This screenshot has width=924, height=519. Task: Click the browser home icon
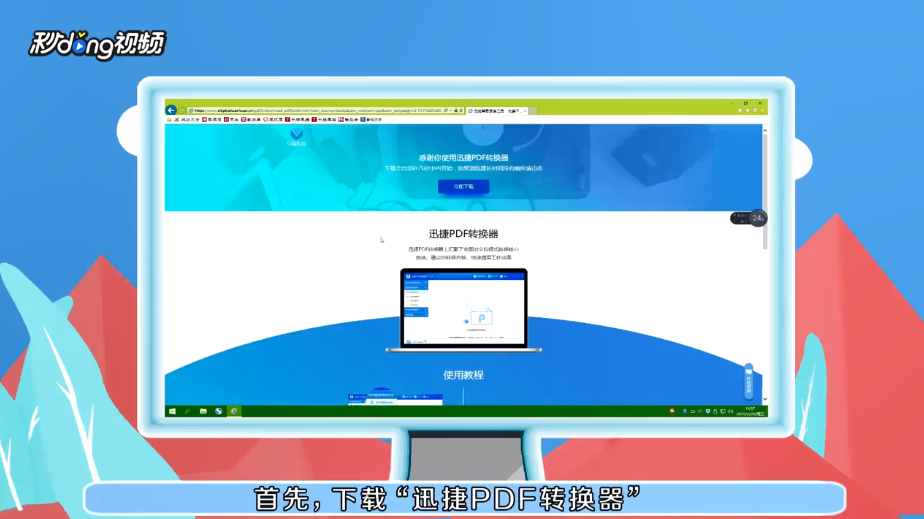click(x=740, y=110)
